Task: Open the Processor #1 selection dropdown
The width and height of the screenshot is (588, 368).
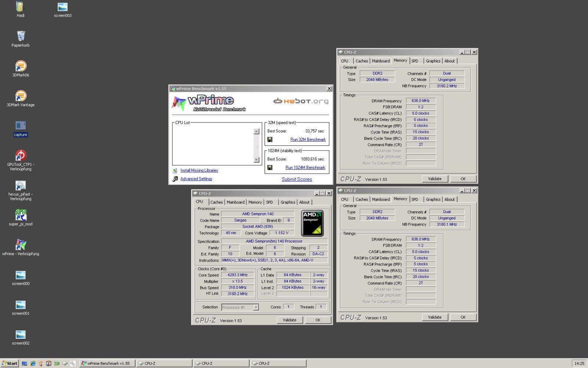Action: 240,307
